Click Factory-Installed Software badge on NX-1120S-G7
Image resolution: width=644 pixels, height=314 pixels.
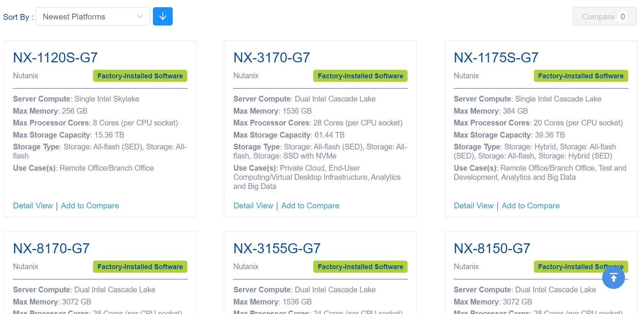pos(140,76)
